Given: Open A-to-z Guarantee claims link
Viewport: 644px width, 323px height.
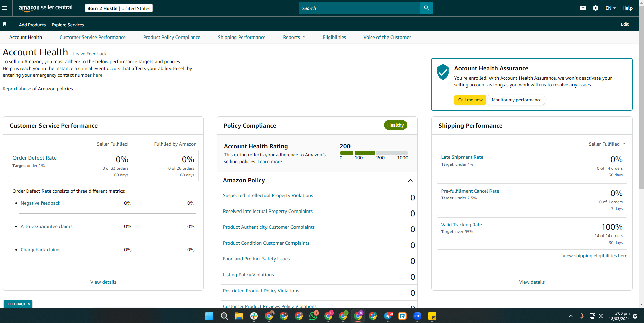Looking at the screenshot, I should click(x=47, y=226).
